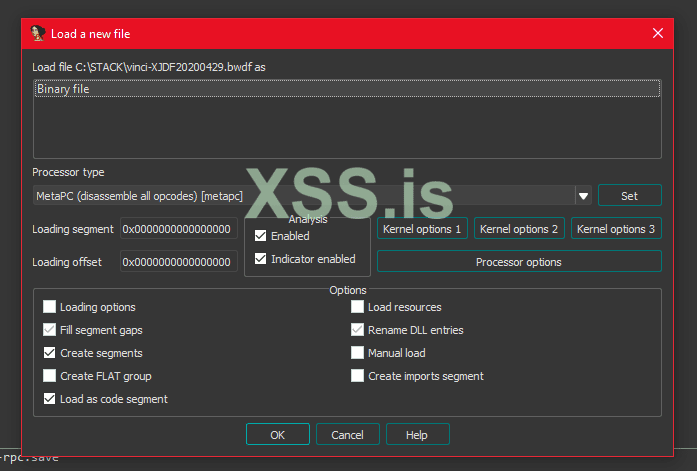
Task: Close the Load a new file dialog
Action: tap(658, 33)
